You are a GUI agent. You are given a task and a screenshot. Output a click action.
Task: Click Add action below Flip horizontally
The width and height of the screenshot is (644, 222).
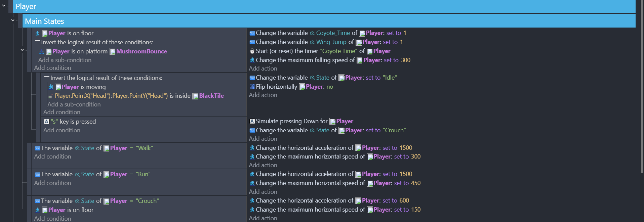(x=263, y=95)
